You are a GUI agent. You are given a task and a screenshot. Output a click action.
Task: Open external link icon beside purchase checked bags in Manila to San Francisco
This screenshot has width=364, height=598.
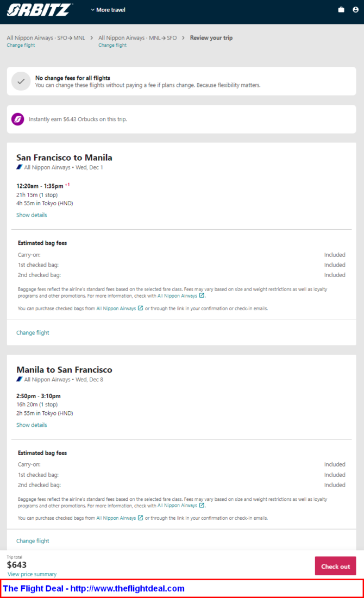pyautogui.click(x=140, y=518)
